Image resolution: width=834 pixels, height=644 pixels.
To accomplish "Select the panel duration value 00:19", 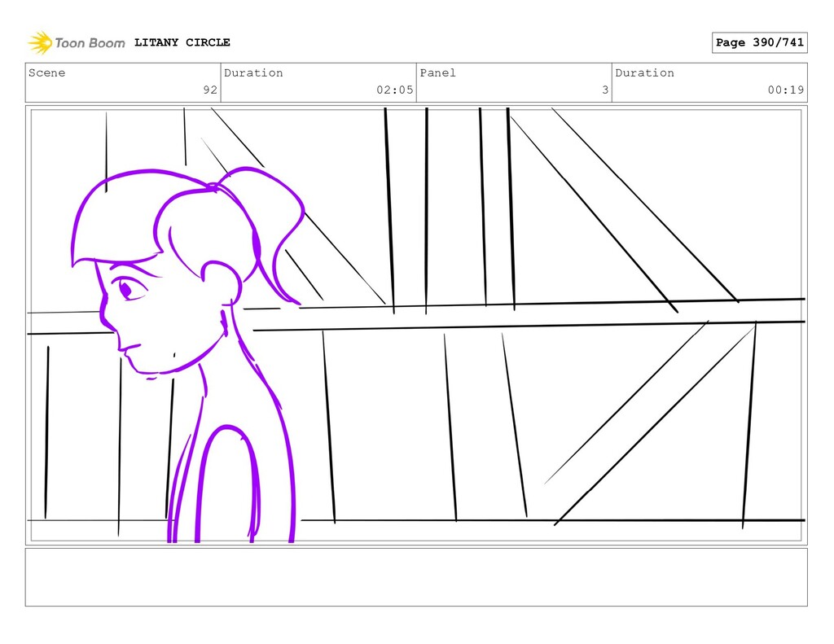I will click(x=786, y=90).
